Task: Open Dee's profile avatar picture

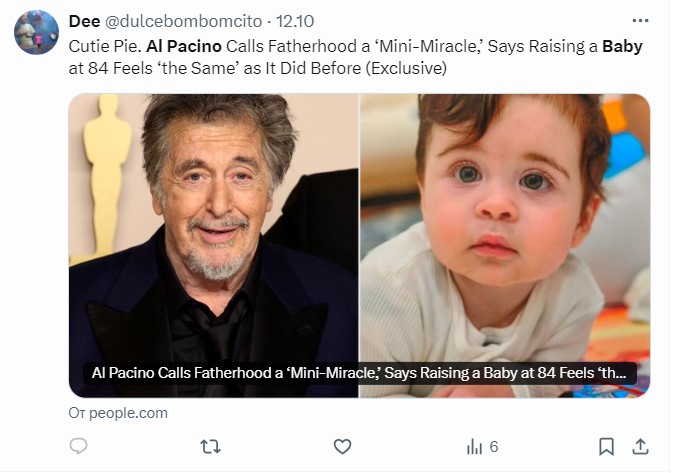Action: tap(36, 32)
